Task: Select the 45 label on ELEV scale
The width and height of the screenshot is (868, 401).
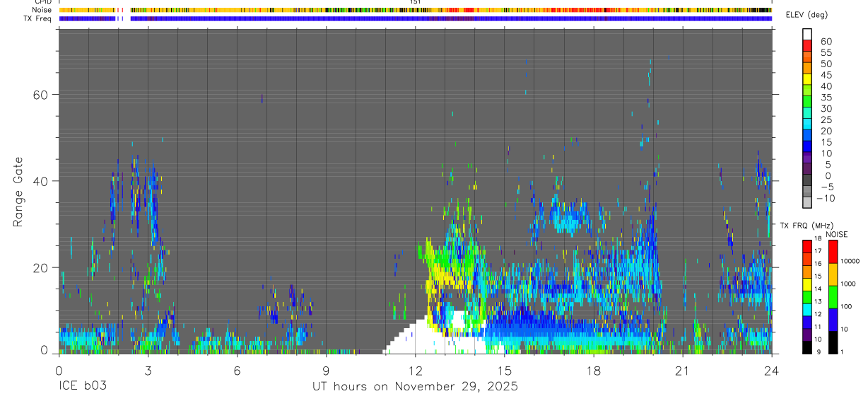Action: coord(826,75)
